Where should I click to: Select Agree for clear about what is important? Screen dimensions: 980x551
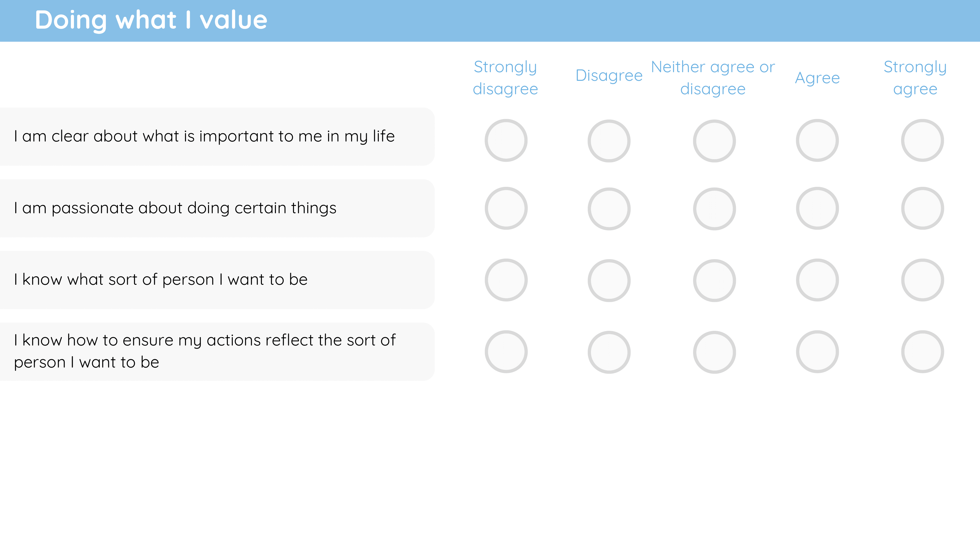point(818,141)
